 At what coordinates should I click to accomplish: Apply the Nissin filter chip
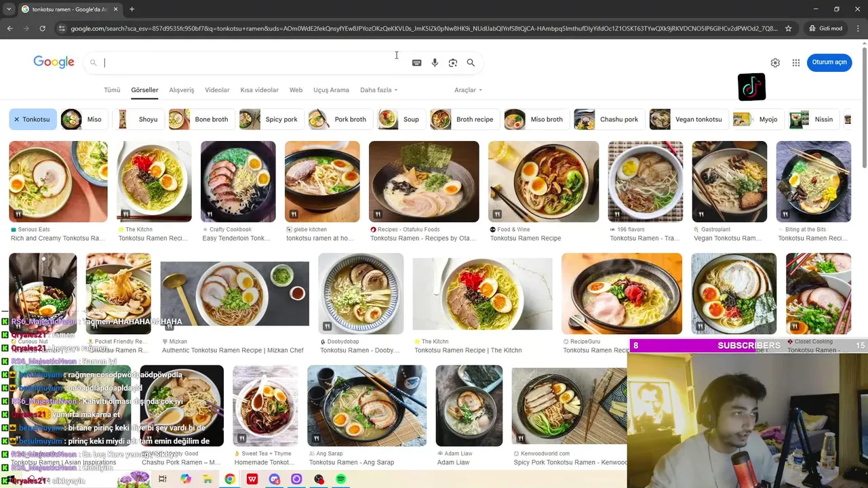click(x=812, y=119)
